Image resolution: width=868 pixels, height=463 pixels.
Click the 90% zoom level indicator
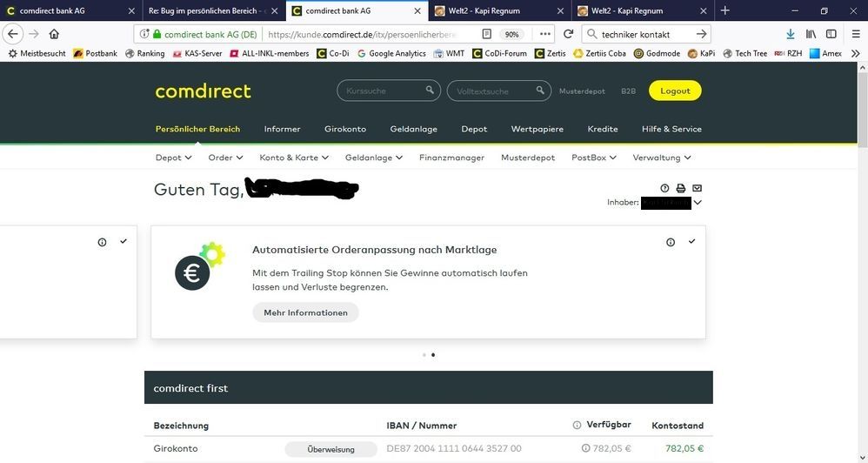511,34
